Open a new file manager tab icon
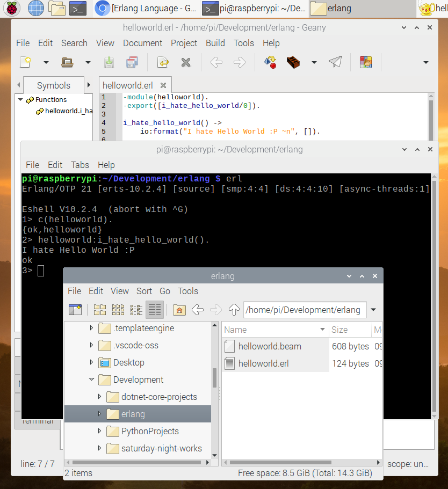 pyautogui.click(x=75, y=310)
